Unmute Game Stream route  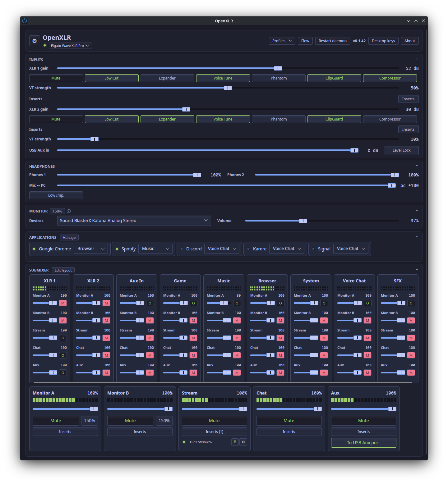click(193, 338)
